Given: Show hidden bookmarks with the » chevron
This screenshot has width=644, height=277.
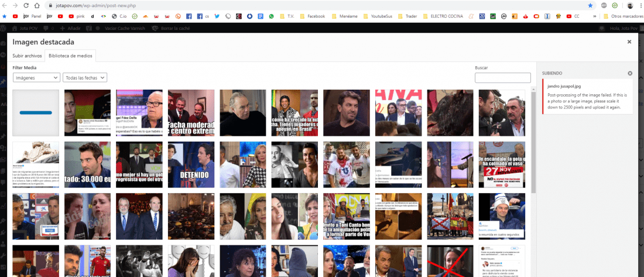Looking at the screenshot, I should coord(595,16).
